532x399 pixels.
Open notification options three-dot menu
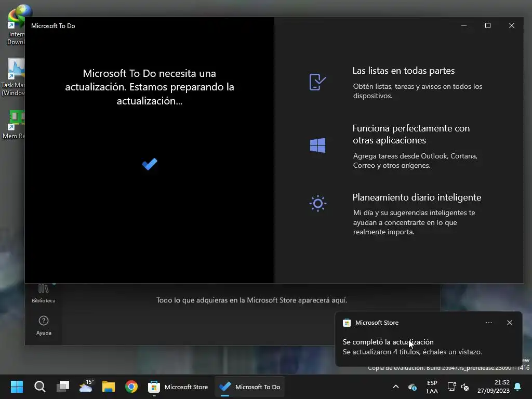click(488, 323)
